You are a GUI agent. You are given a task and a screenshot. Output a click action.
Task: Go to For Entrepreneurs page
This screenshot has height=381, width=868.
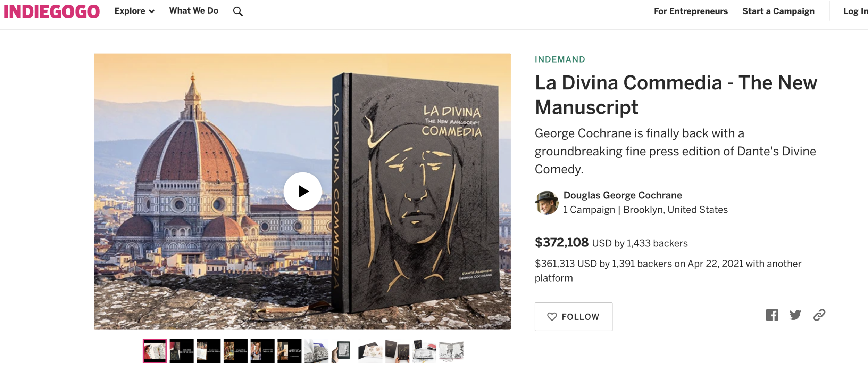pyautogui.click(x=691, y=11)
